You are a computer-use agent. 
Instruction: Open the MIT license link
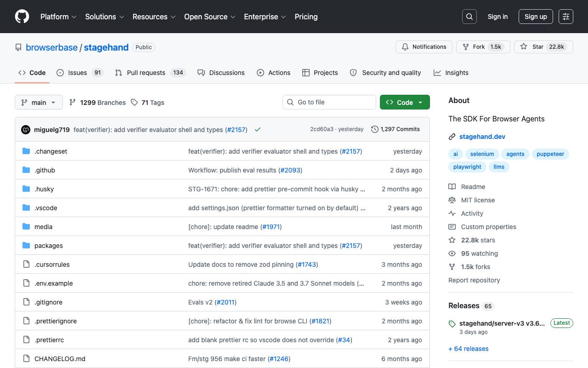click(472, 200)
